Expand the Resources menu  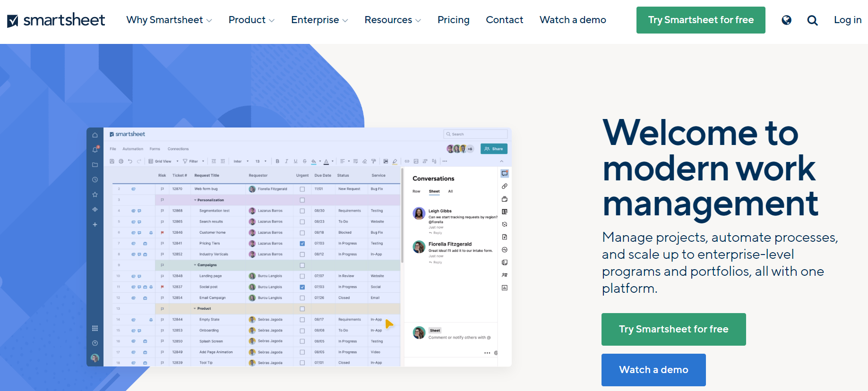[x=393, y=20]
